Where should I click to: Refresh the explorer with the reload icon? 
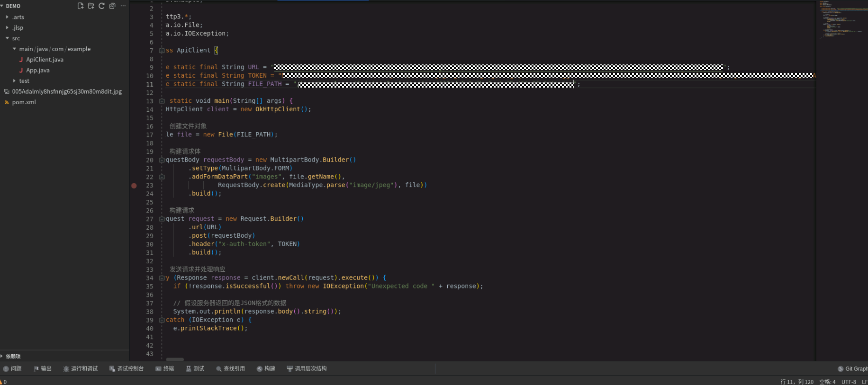click(101, 6)
